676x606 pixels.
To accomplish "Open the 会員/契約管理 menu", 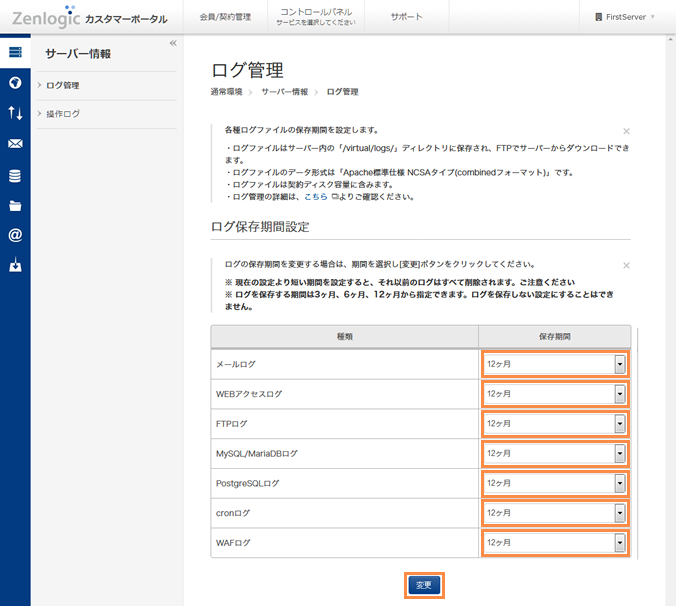I will pyautogui.click(x=225, y=17).
